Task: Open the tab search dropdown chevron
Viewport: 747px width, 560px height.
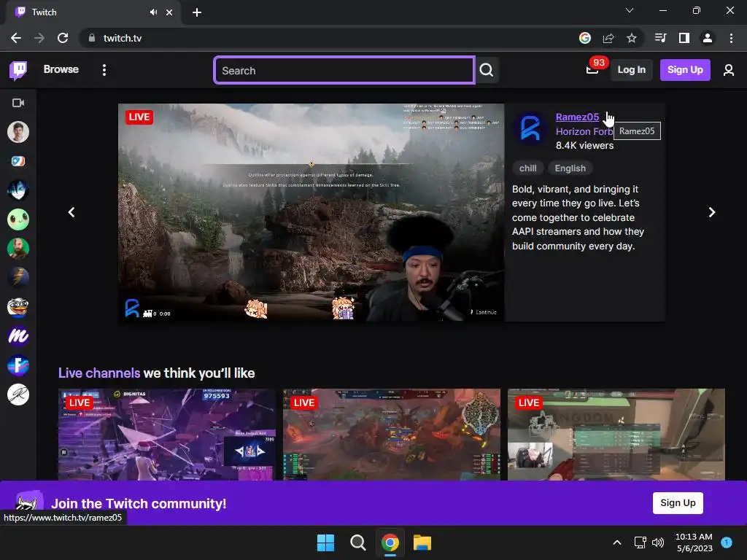Action: point(630,10)
